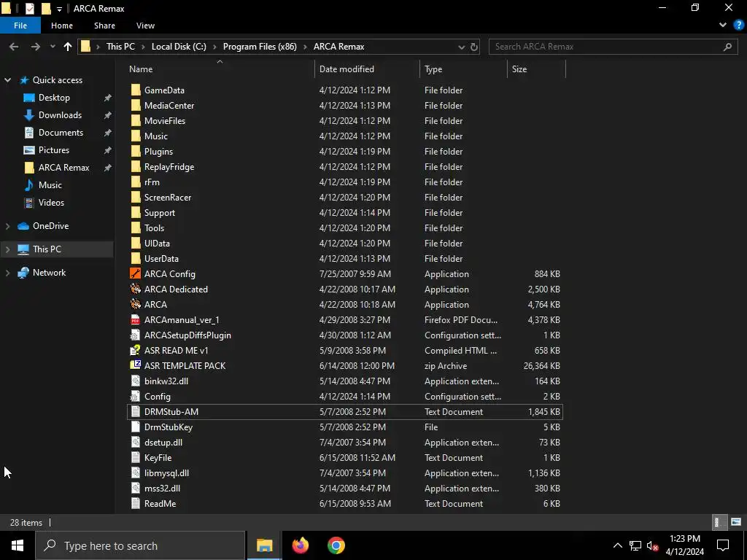Select the MediaCenter folder name
The image size is (747, 560).
click(x=169, y=106)
